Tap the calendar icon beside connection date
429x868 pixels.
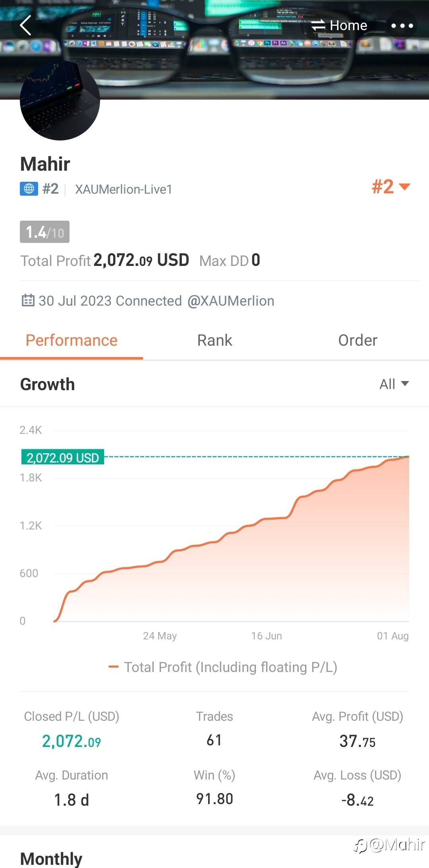pyautogui.click(x=28, y=300)
